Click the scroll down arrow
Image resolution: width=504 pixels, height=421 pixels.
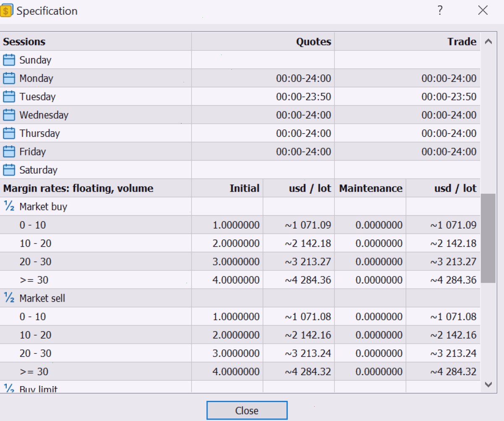click(488, 384)
